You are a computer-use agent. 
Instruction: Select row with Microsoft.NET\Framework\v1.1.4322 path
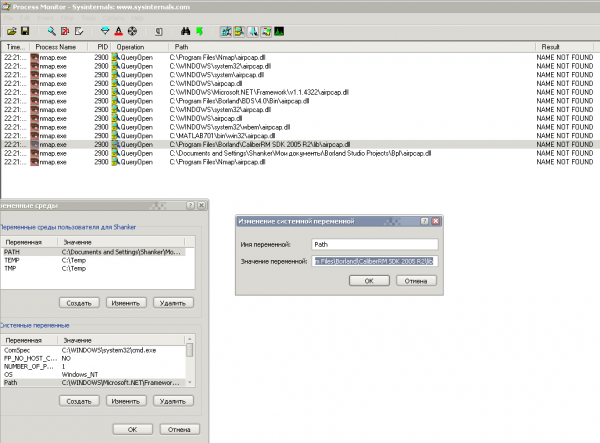[x=299, y=92]
